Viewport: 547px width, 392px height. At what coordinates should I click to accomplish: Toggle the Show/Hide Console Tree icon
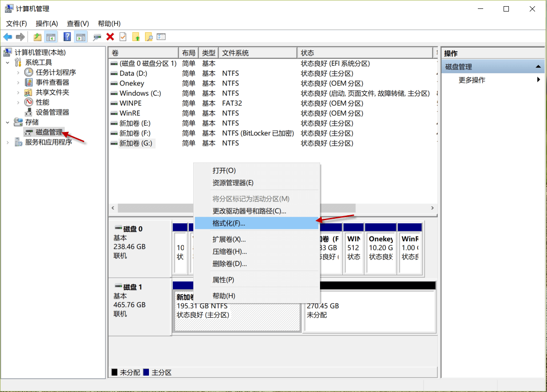51,37
